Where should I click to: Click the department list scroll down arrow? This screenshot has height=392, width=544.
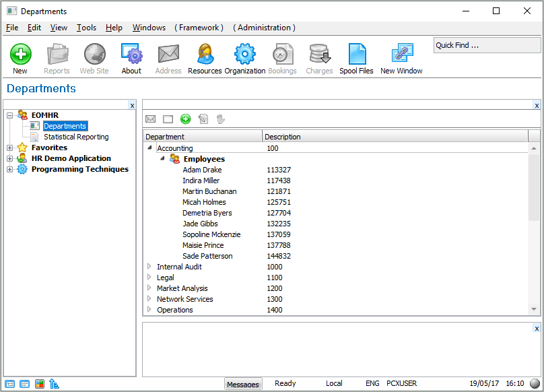534,309
